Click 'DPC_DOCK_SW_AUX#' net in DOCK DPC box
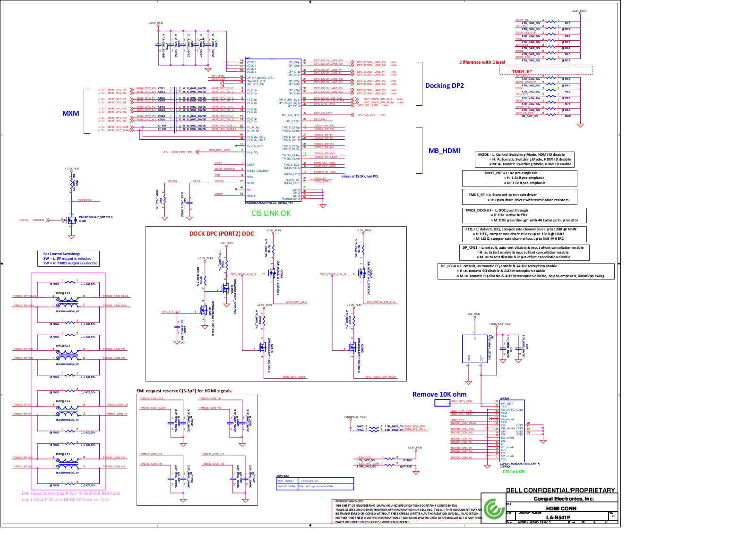The image size is (756, 534). tap(380, 377)
